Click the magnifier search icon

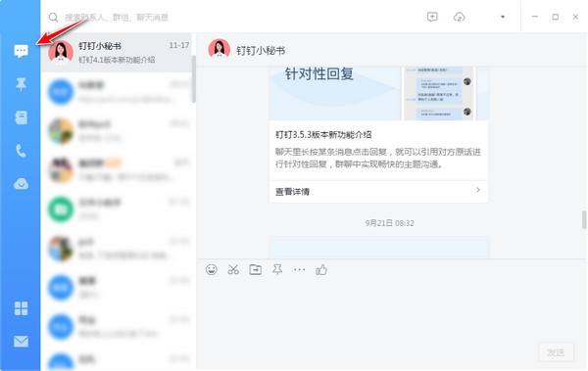click(x=54, y=18)
